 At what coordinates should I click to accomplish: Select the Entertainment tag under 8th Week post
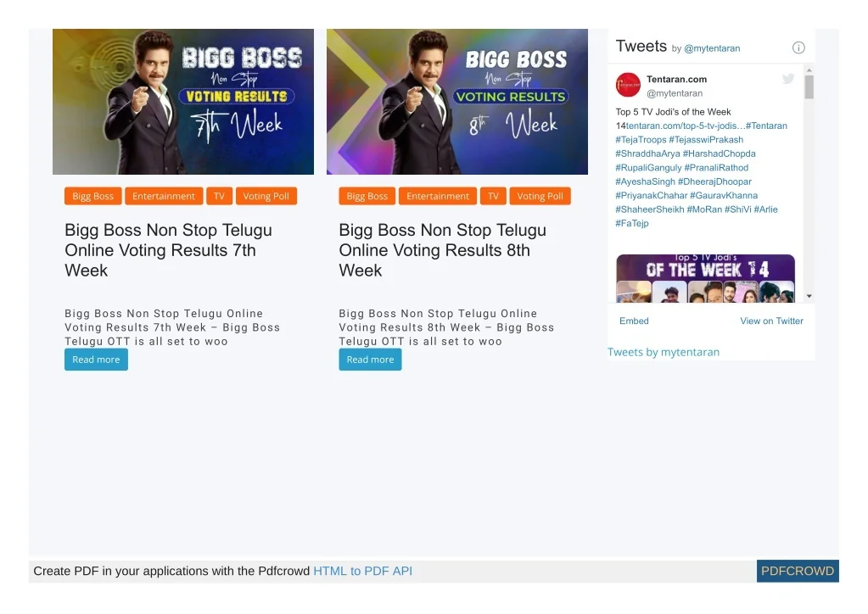(438, 196)
